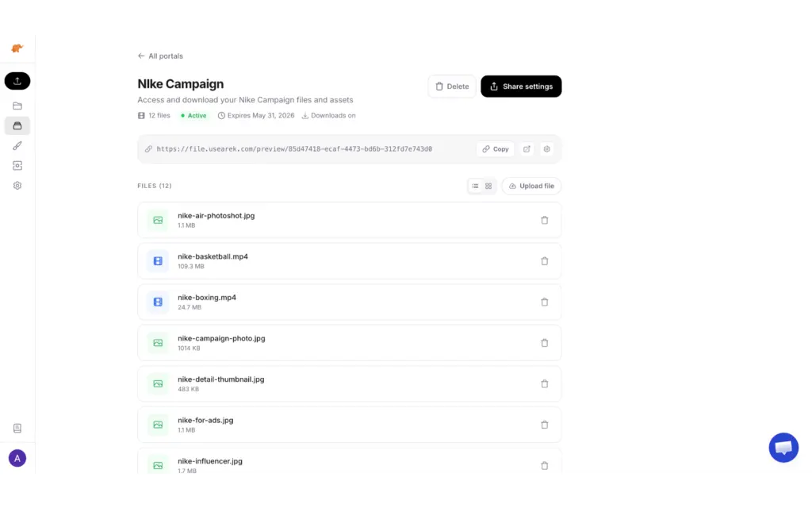This screenshot has height=508, width=812.
Task: Open Share settings
Action: point(521,87)
